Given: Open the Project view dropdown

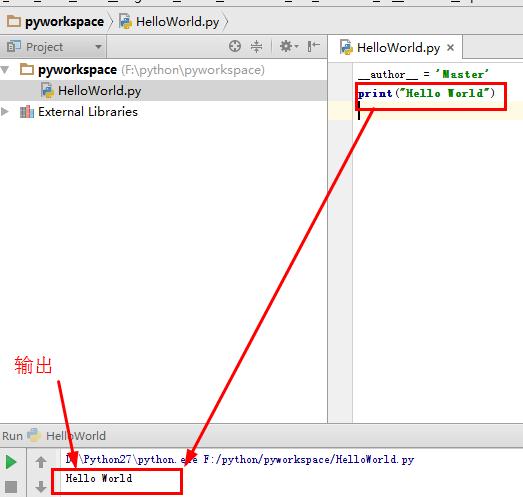Looking at the screenshot, I should tap(98, 47).
